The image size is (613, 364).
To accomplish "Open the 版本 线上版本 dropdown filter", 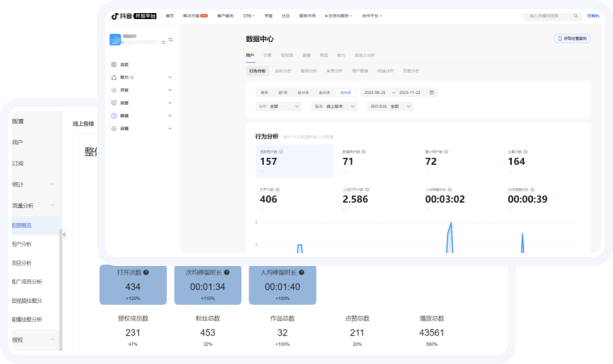I will tap(334, 106).
